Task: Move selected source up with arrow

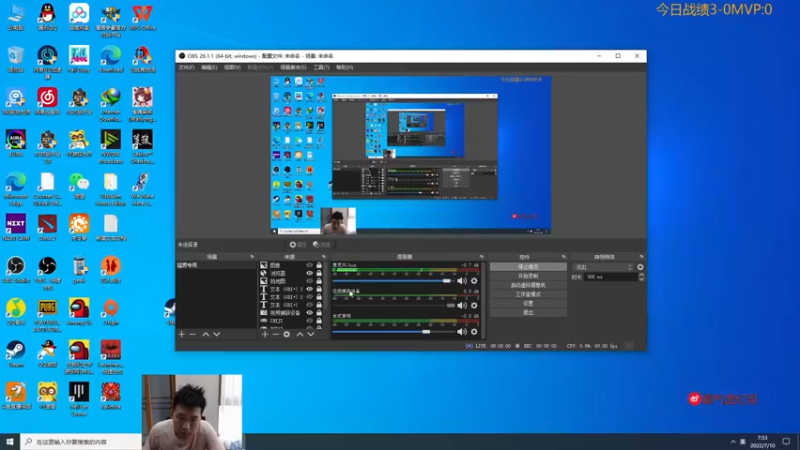Action: click(300, 334)
